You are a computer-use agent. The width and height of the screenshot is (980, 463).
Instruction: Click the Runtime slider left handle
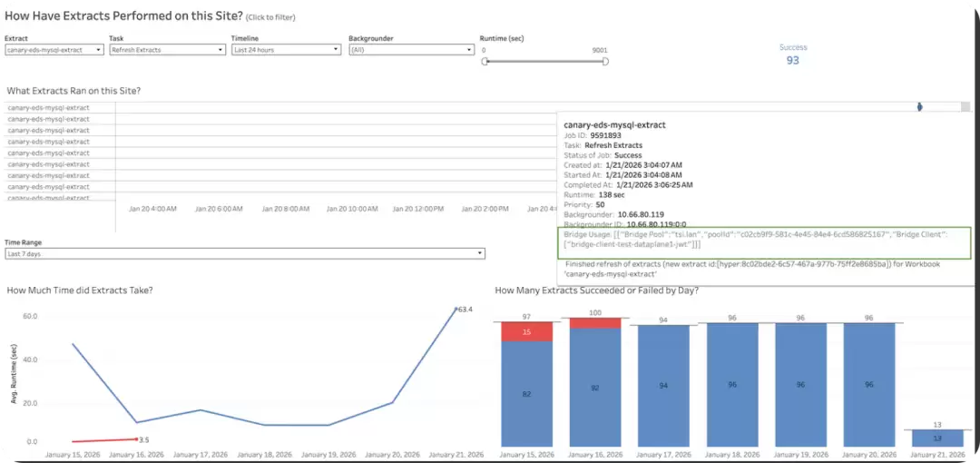(485, 62)
